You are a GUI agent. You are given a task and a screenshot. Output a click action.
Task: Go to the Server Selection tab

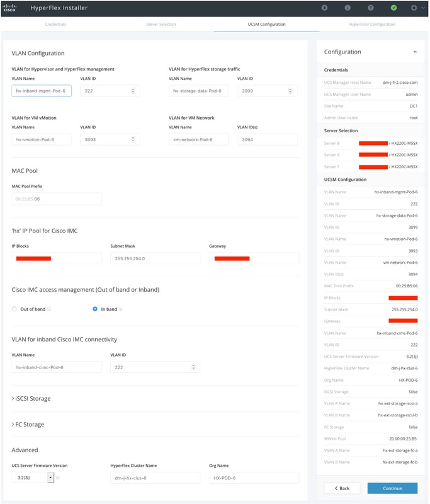tap(161, 24)
